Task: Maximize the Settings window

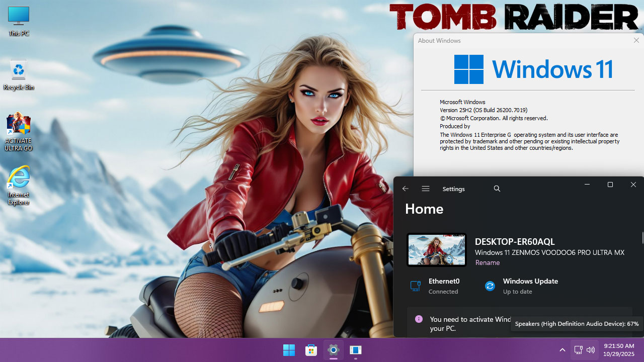Action: 610,185
